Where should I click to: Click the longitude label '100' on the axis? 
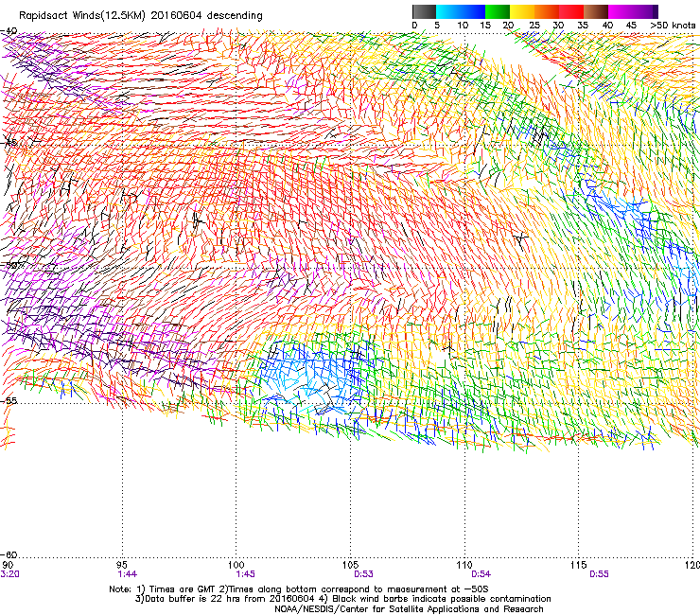pos(236,566)
